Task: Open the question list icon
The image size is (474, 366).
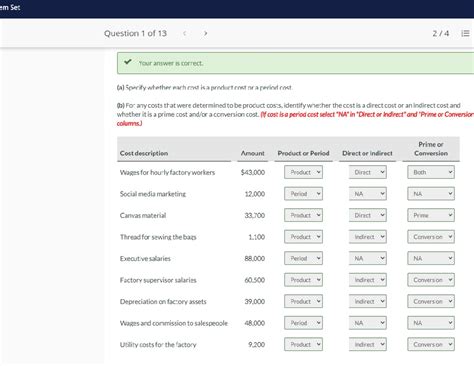Action: coord(465,33)
